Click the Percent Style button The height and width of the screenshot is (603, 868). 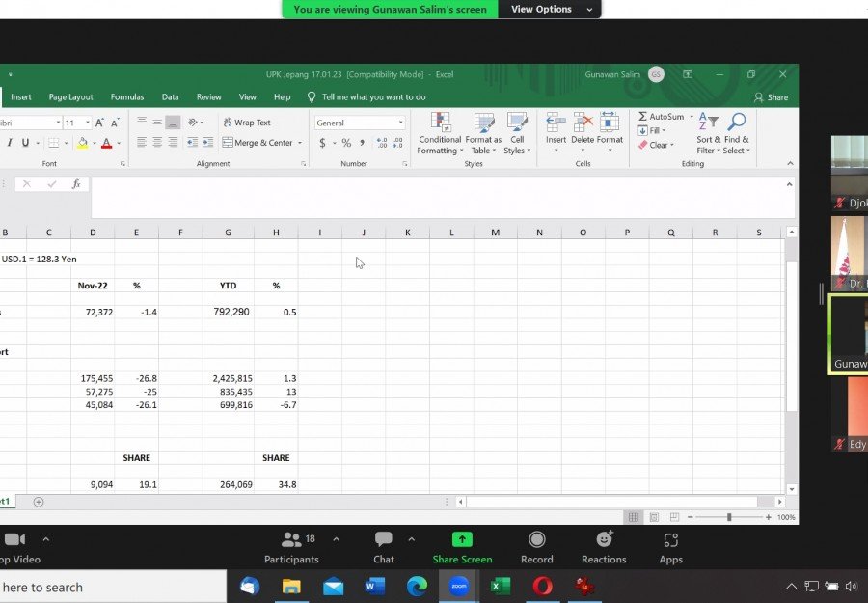[346, 143]
